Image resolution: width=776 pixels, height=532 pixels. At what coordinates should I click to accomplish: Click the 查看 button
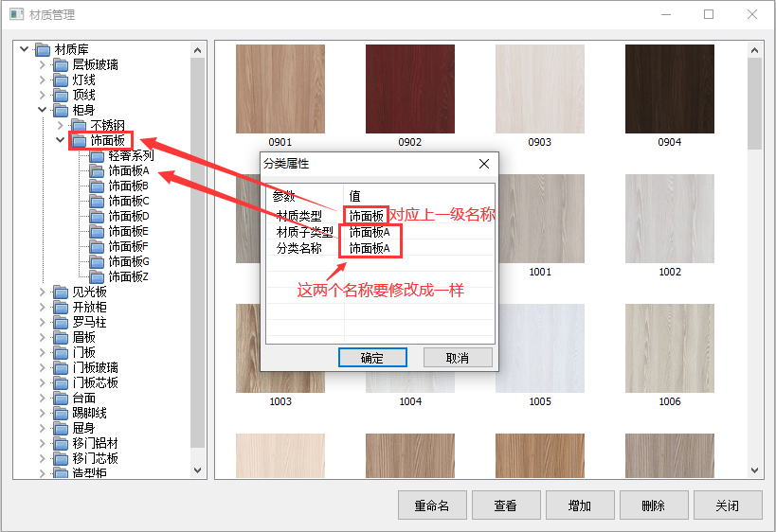[506, 505]
